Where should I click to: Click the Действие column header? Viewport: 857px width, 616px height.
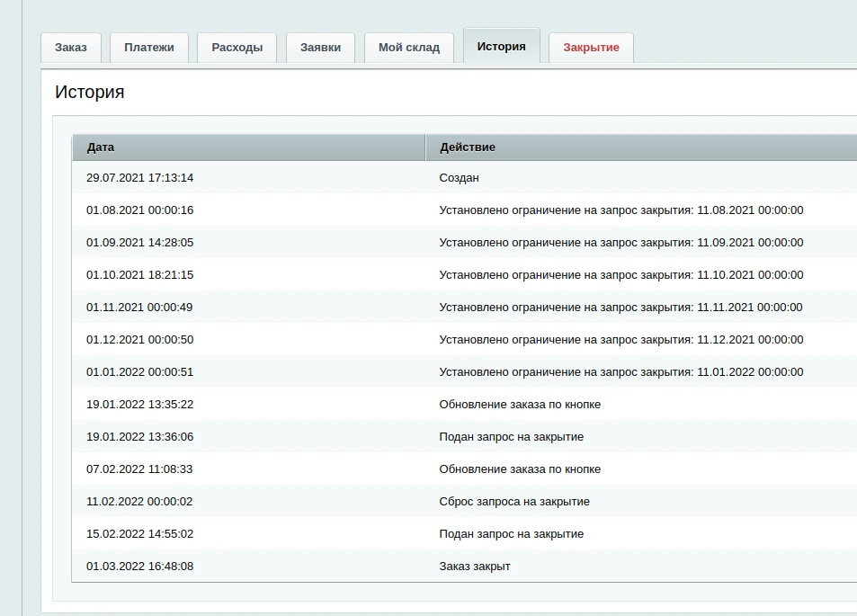[641, 147]
